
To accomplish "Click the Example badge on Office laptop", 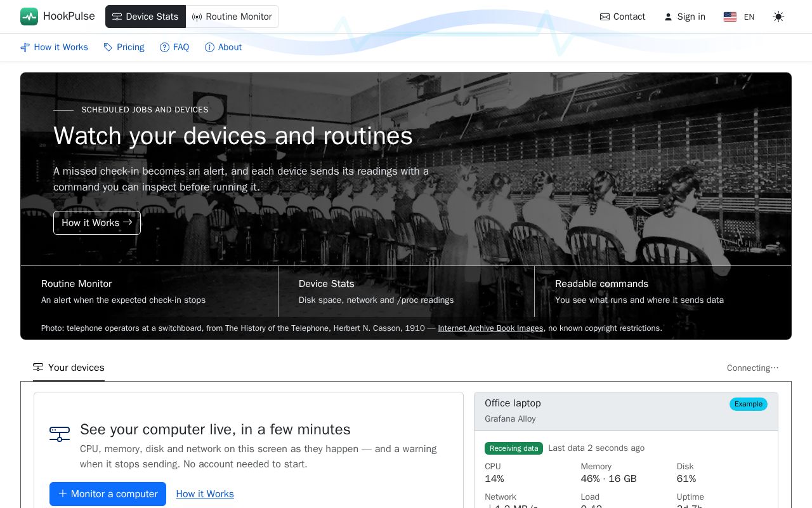I will pos(749,404).
